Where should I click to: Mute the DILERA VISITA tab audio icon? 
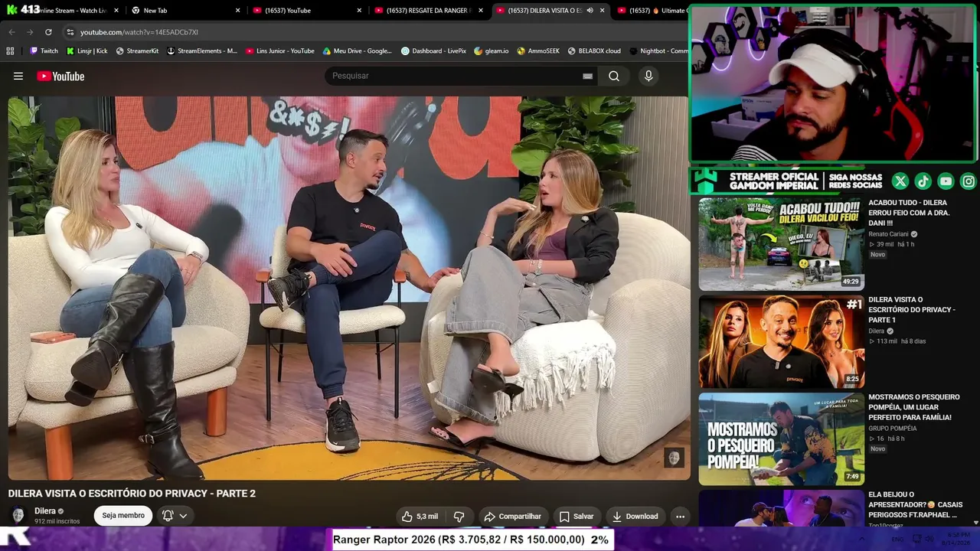tap(590, 11)
